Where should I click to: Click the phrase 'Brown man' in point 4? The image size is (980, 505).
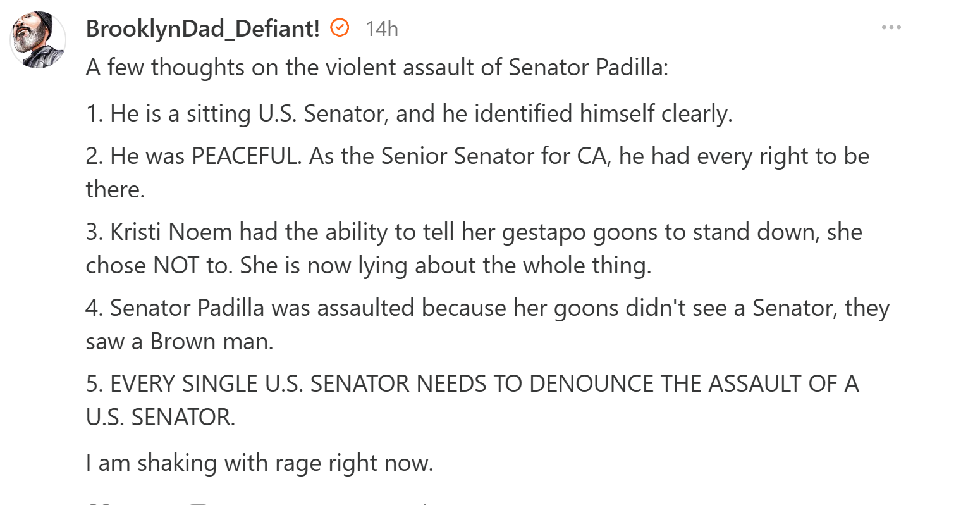[211, 341]
